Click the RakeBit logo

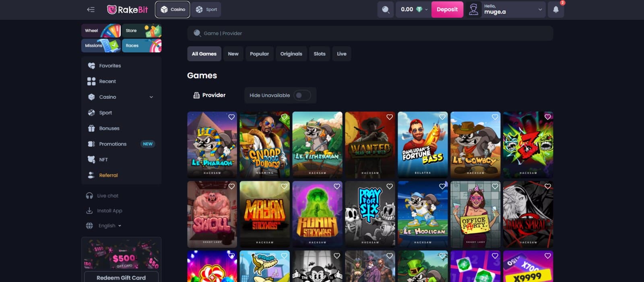pos(128,10)
